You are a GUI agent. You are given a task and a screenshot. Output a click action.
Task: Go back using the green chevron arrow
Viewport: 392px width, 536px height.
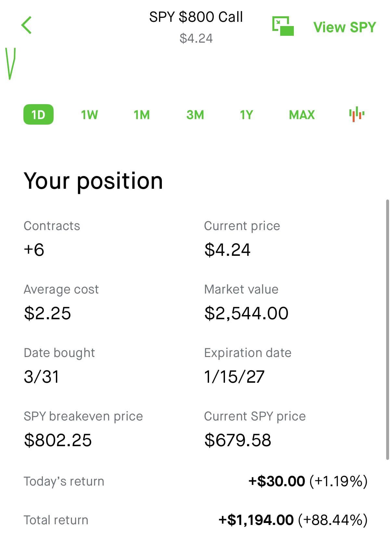coord(27,25)
